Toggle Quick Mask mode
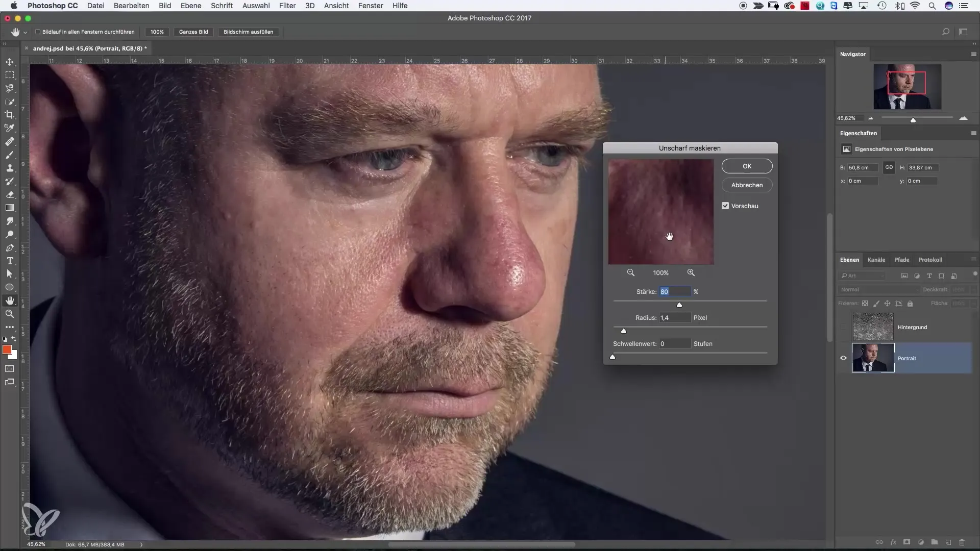 click(10, 368)
